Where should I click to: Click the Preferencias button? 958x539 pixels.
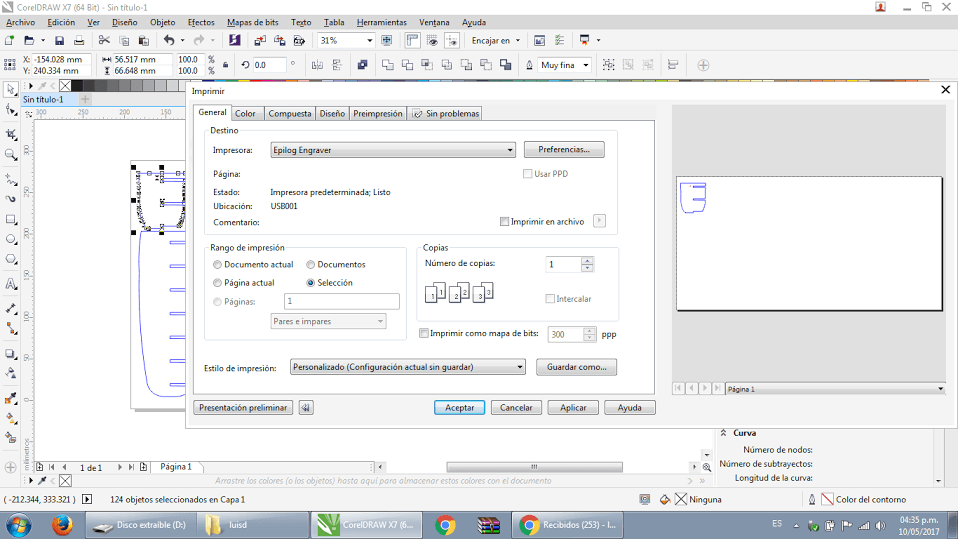[x=564, y=150]
